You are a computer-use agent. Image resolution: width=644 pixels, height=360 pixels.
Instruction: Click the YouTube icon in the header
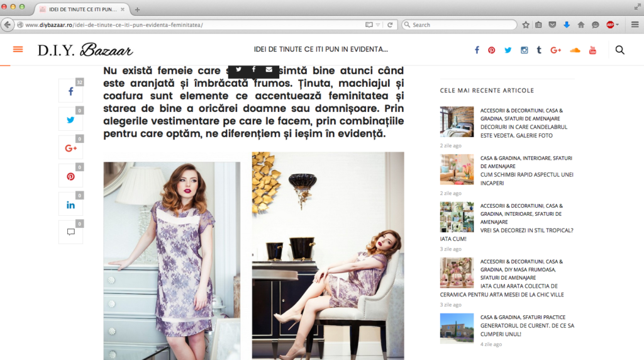(592, 50)
